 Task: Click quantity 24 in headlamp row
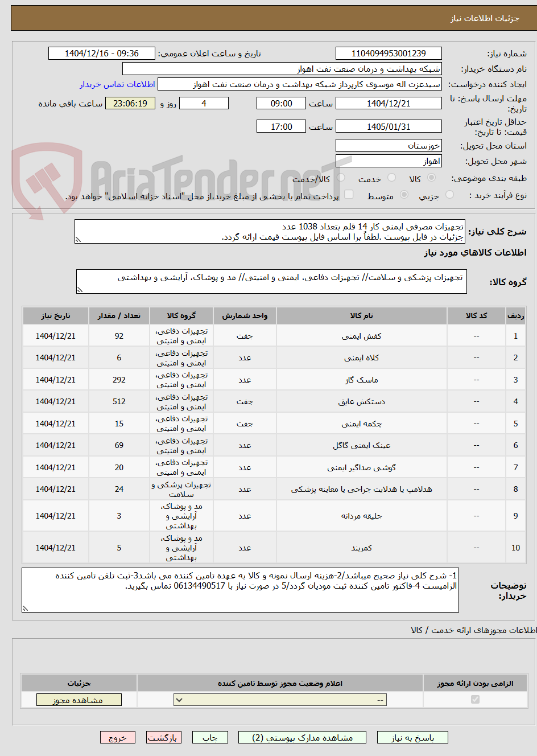(119, 489)
